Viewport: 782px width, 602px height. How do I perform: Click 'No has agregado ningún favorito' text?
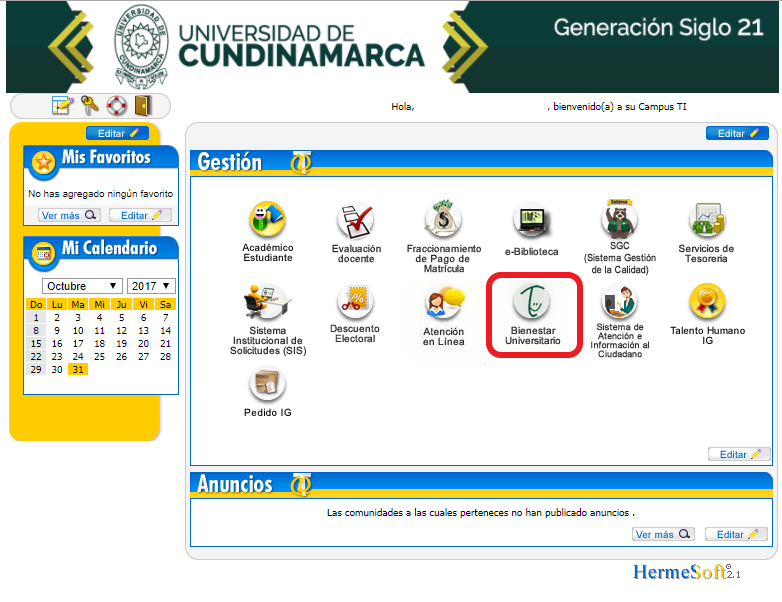click(x=101, y=194)
